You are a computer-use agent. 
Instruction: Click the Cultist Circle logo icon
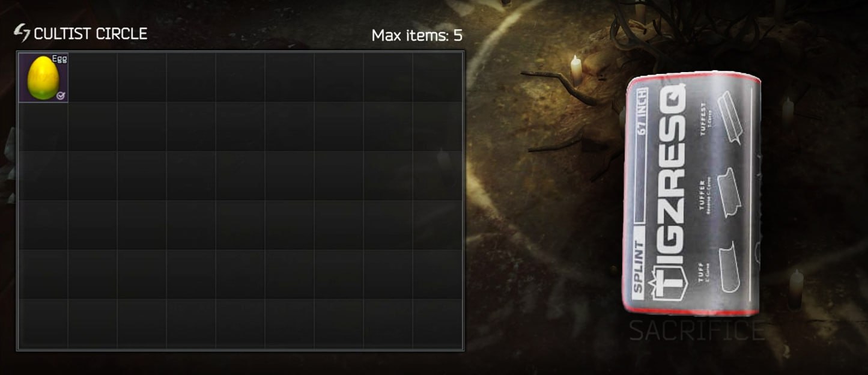(22, 34)
